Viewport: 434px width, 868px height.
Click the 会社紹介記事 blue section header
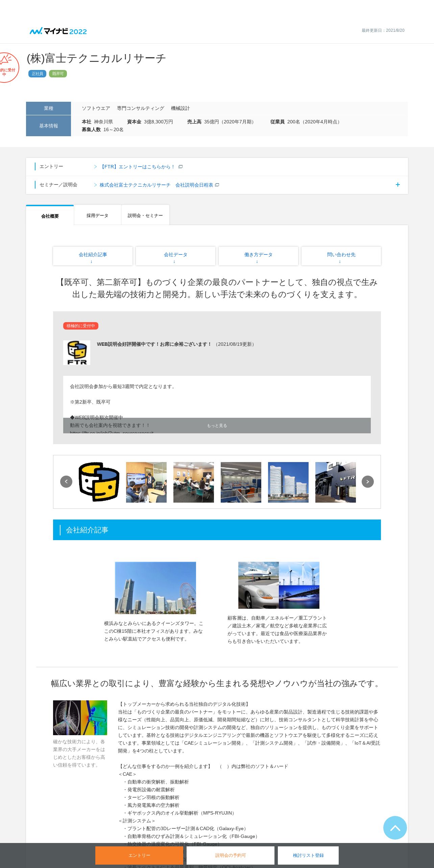[217, 530]
